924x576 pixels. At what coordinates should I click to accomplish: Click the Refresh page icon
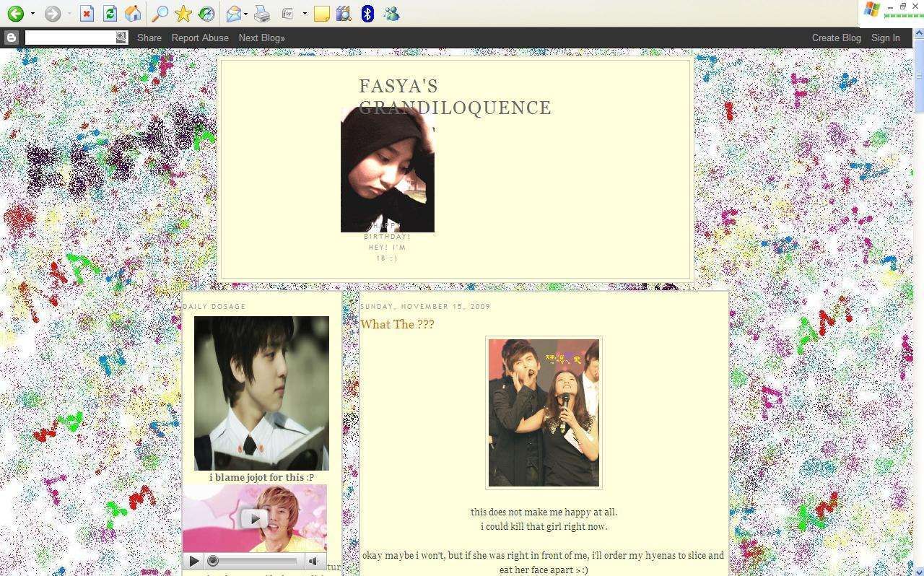[x=110, y=14]
